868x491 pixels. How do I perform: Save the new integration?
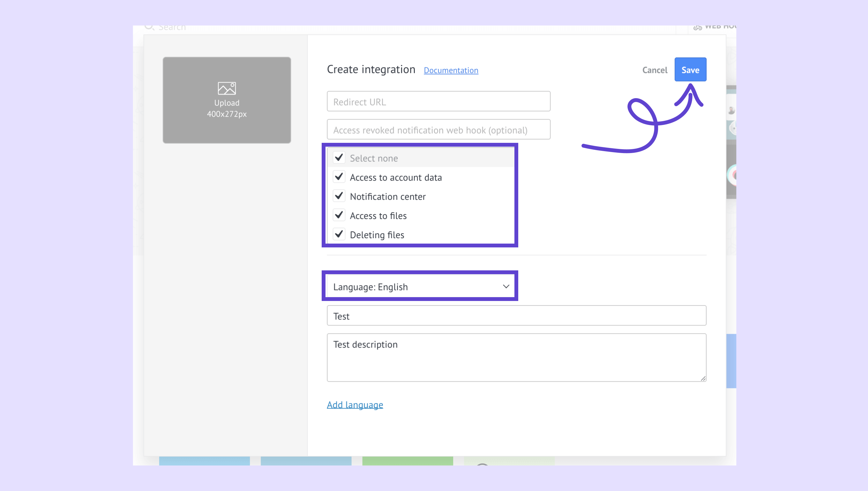coord(690,70)
